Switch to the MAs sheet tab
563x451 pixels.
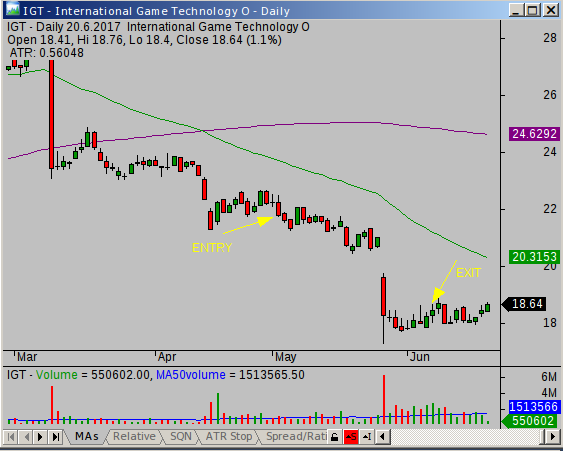click(87, 436)
